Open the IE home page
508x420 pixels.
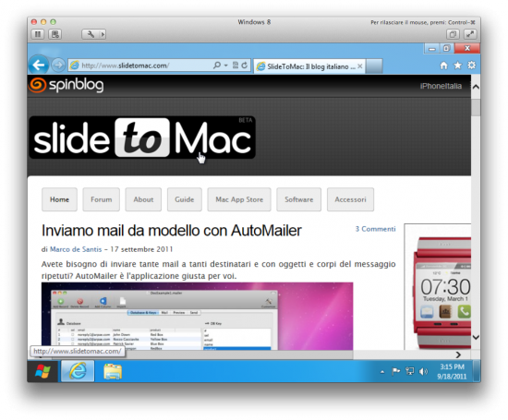[x=444, y=66]
